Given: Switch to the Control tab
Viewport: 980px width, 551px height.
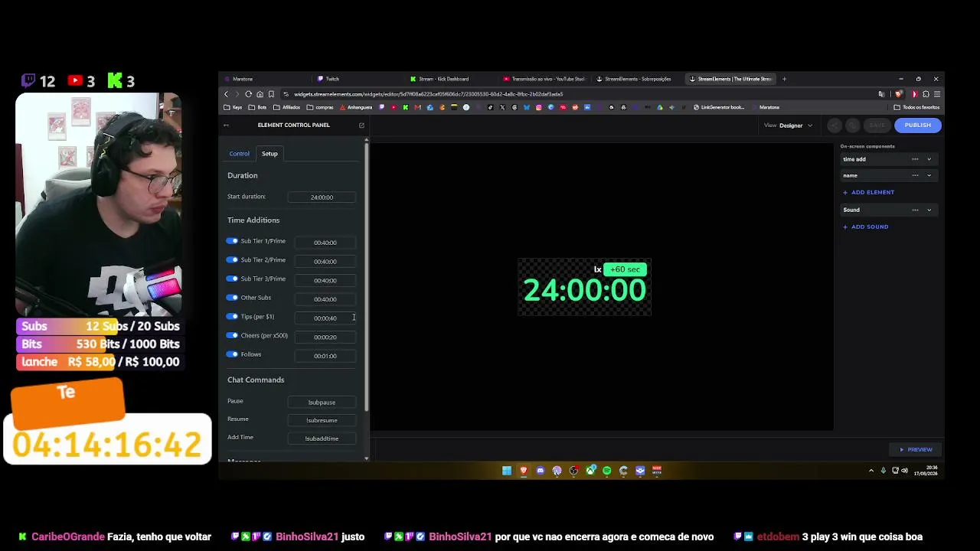Looking at the screenshot, I should [239, 154].
